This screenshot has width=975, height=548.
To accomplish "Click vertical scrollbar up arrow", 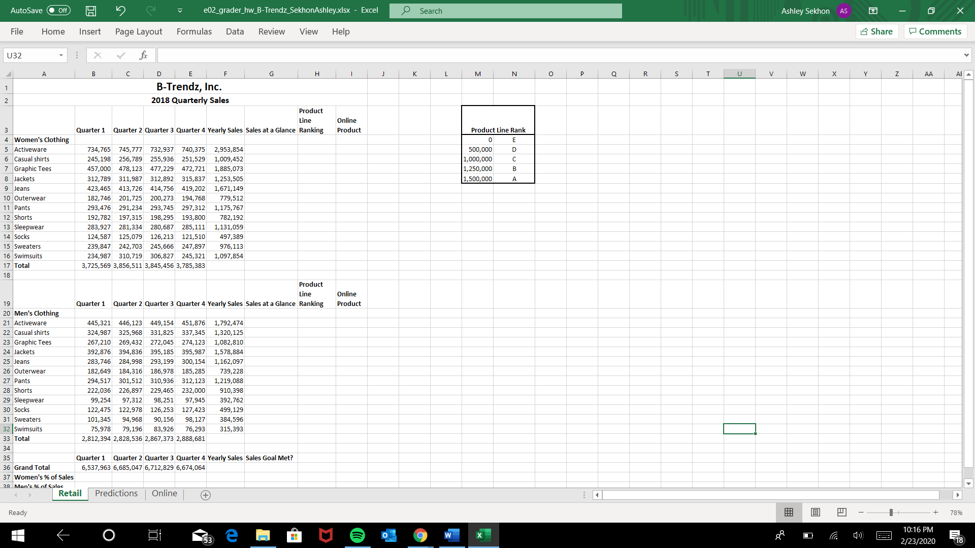I will coord(968,75).
